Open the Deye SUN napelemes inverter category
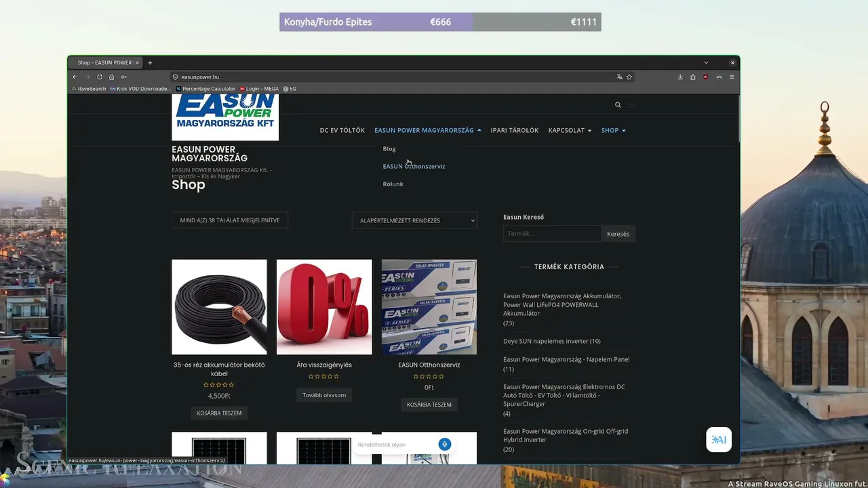Image resolution: width=868 pixels, height=488 pixels. click(545, 341)
